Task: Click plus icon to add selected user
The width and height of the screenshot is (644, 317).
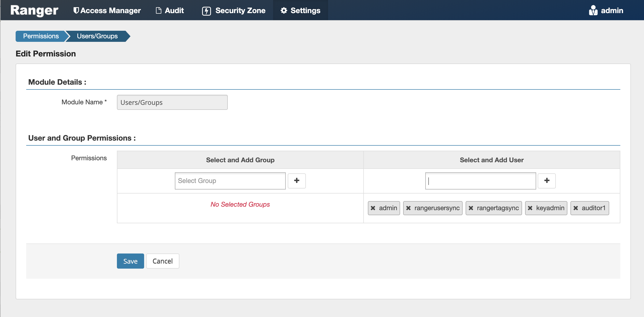Action: [x=546, y=181]
